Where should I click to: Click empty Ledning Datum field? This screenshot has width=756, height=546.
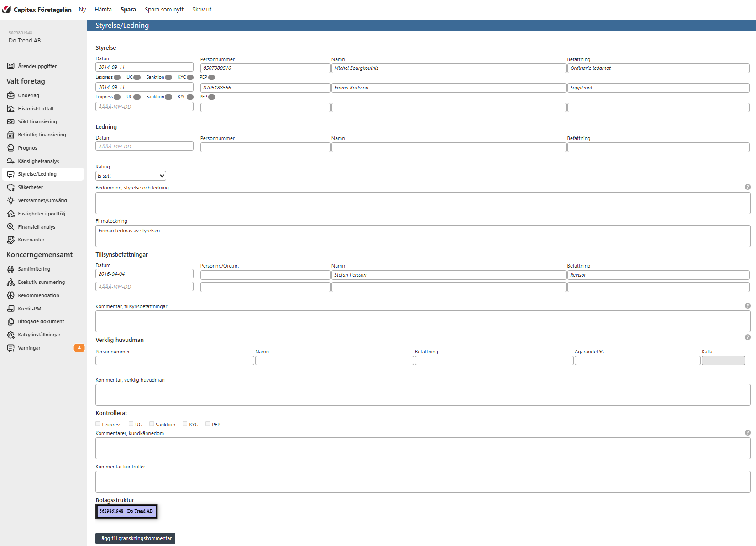point(144,146)
